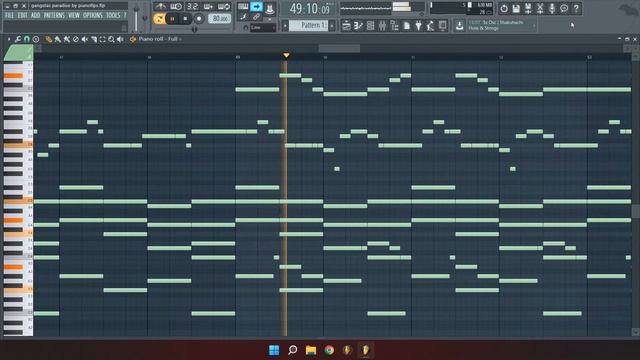This screenshot has width=640, height=360.
Task: Switch pattern/song mode button
Action: [x=159, y=19]
